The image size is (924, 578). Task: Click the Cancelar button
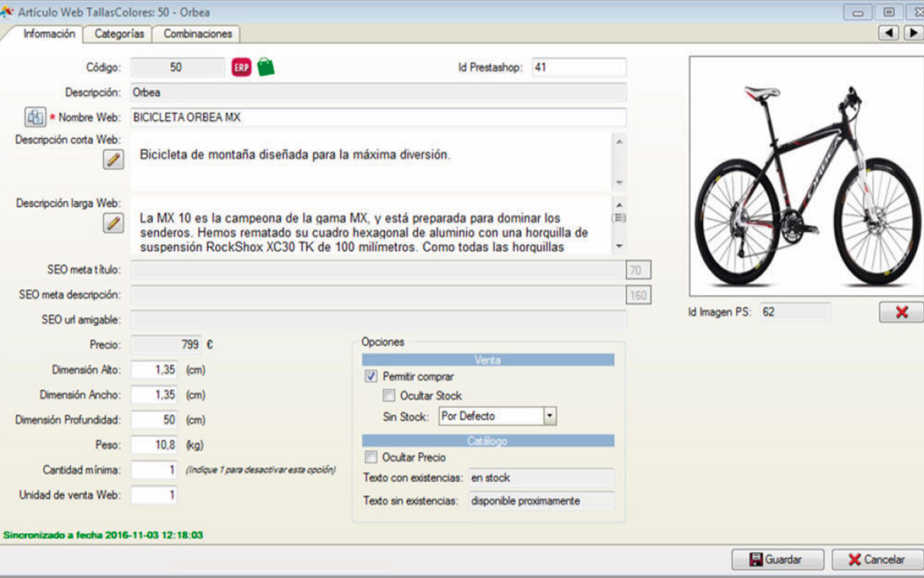pyautogui.click(x=877, y=559)
